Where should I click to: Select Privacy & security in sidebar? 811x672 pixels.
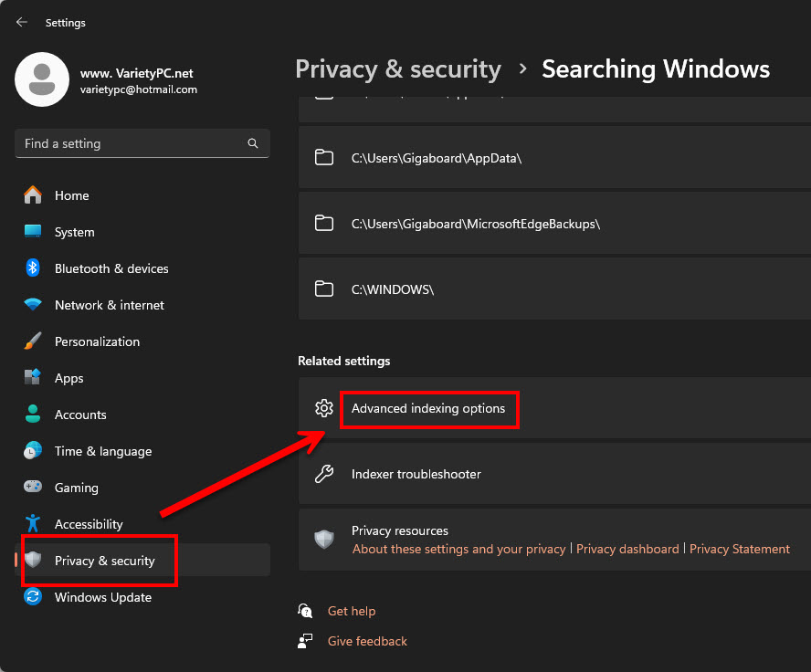click(142, 561)
